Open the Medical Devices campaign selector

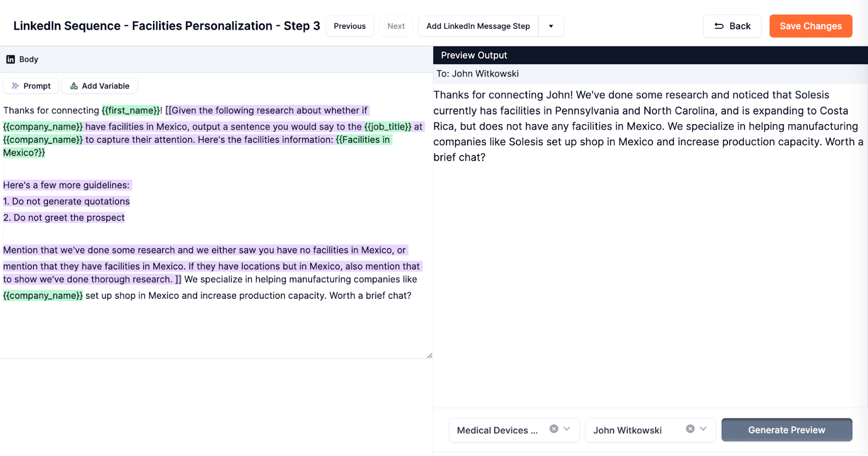514,430
